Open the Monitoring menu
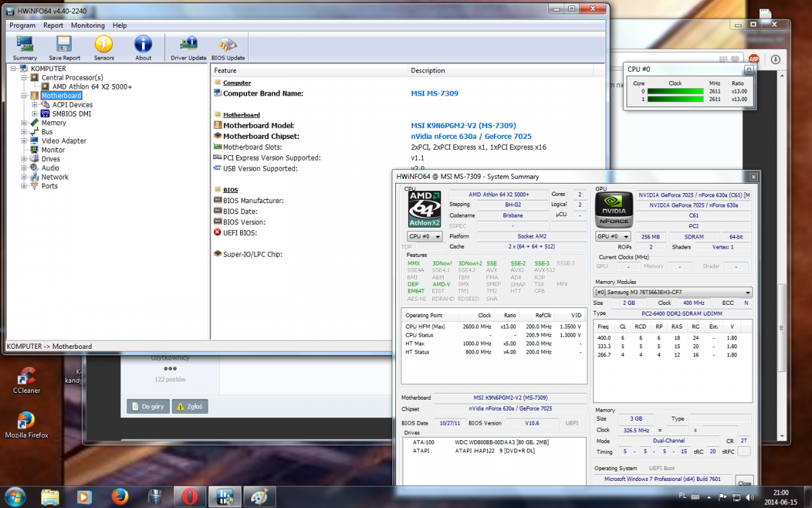 88,26
